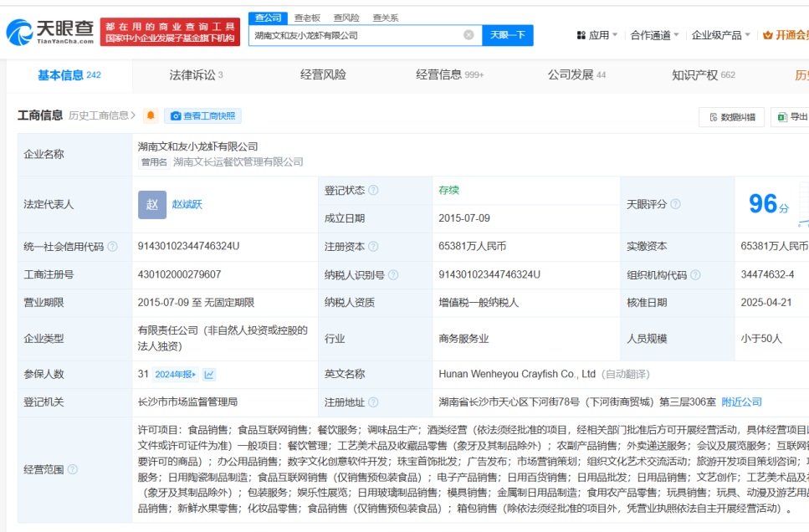The height and width of the screenshot is (532, 809).
Task: Click the 赵 avatar of the legal representative
Action: pos(152,204)
